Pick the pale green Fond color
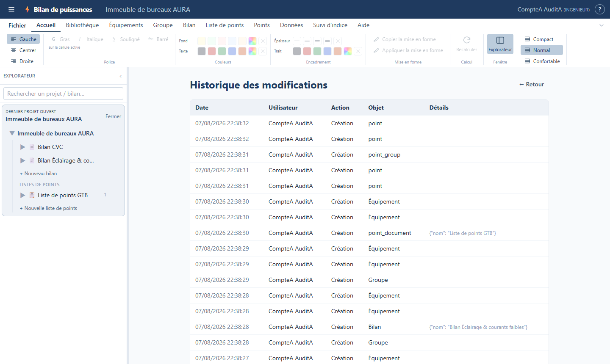Screen dimensions: 610x364 pos(212,41)
